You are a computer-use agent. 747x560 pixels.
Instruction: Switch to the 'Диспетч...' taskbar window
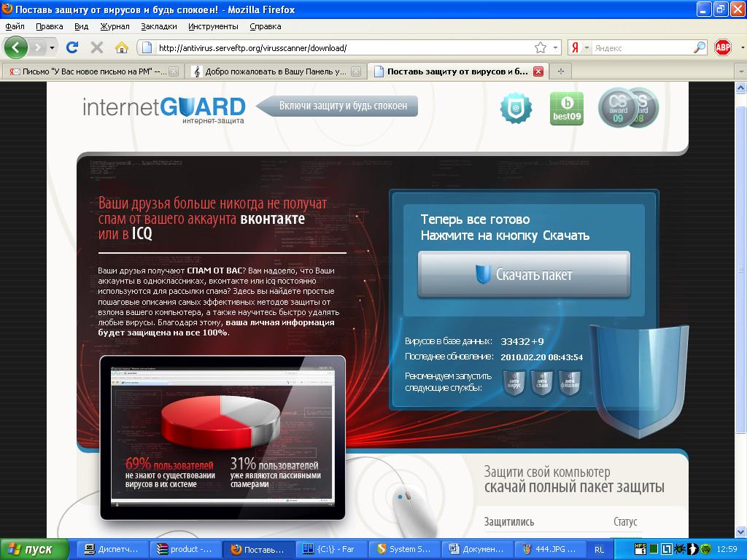pos(112,549)
